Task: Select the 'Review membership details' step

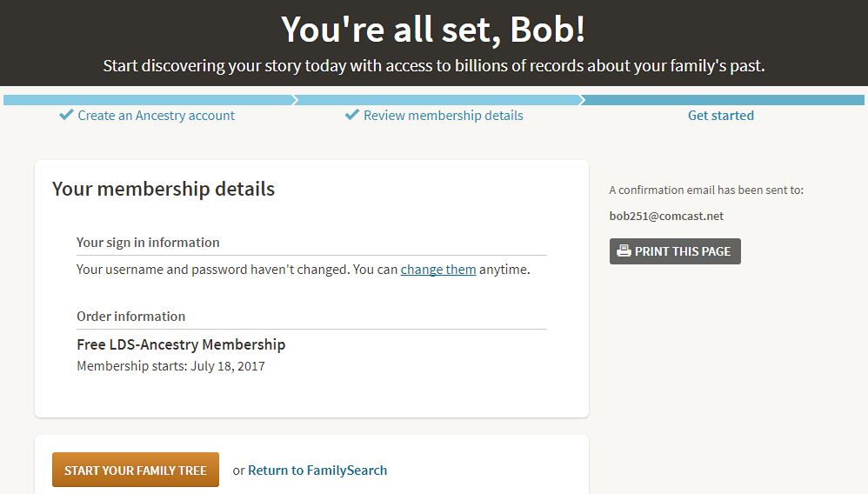Action: [x=443, y=116]
